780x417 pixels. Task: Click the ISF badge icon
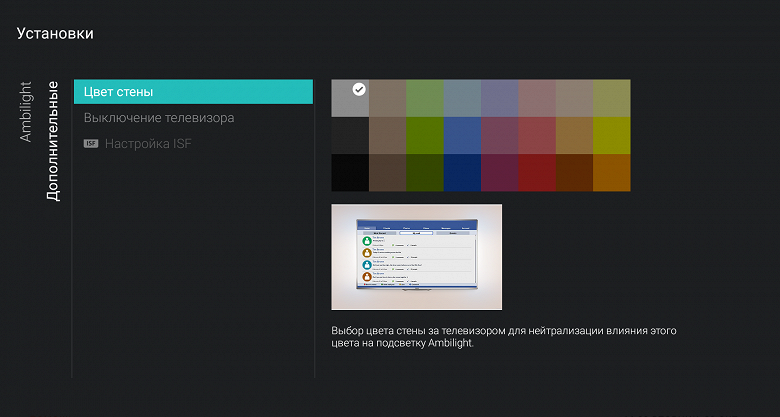(91, 144)
